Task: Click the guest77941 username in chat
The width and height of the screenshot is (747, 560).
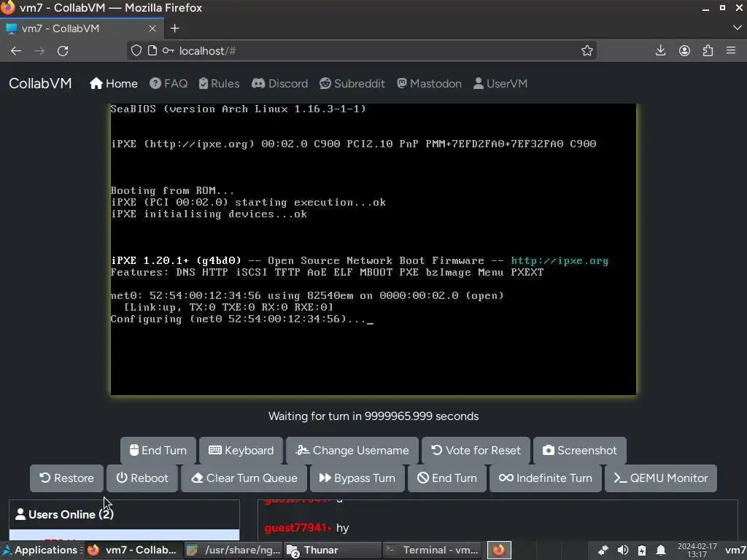Action: click(295, 528)
